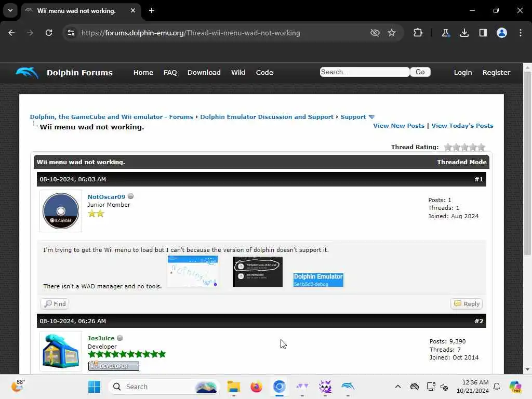The height and width of the screenshot is (399, 532).
Task: Toggle the browser side panel icon
Action: coord(483,33)
